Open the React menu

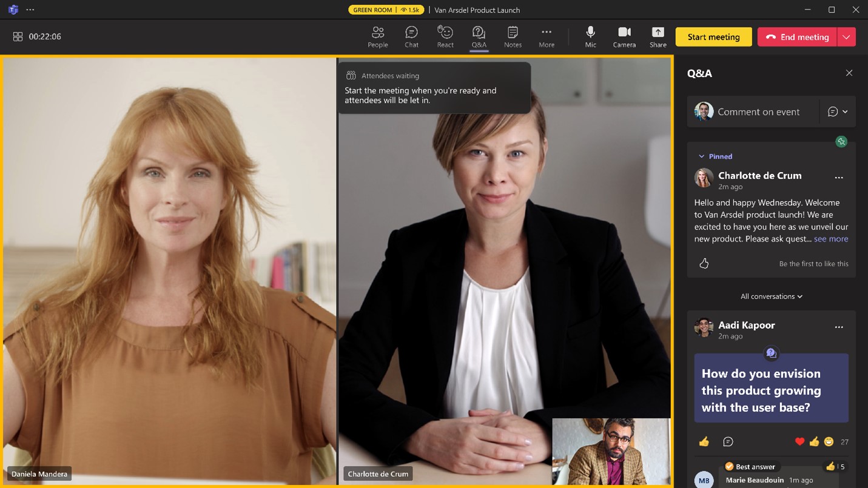445,36
